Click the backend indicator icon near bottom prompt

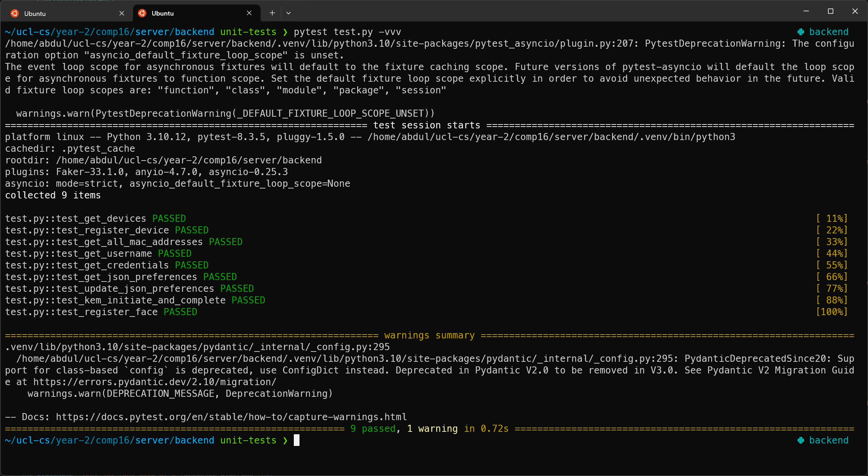click(801, 440)
